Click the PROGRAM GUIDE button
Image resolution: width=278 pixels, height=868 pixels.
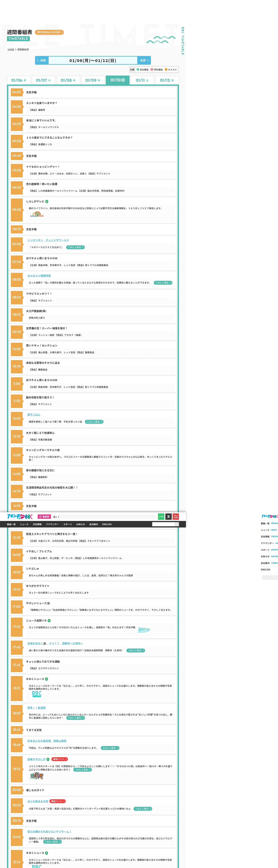click(49, 32)
